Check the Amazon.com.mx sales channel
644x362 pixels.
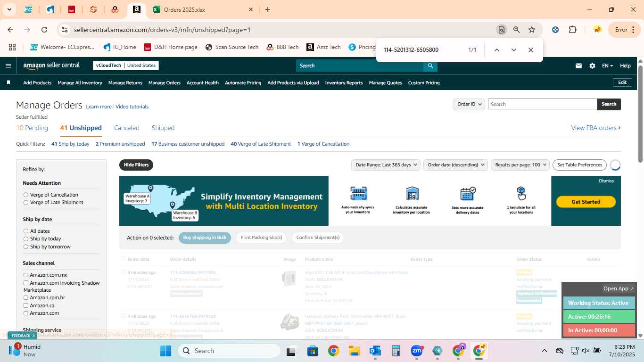(x=26, y=275)
